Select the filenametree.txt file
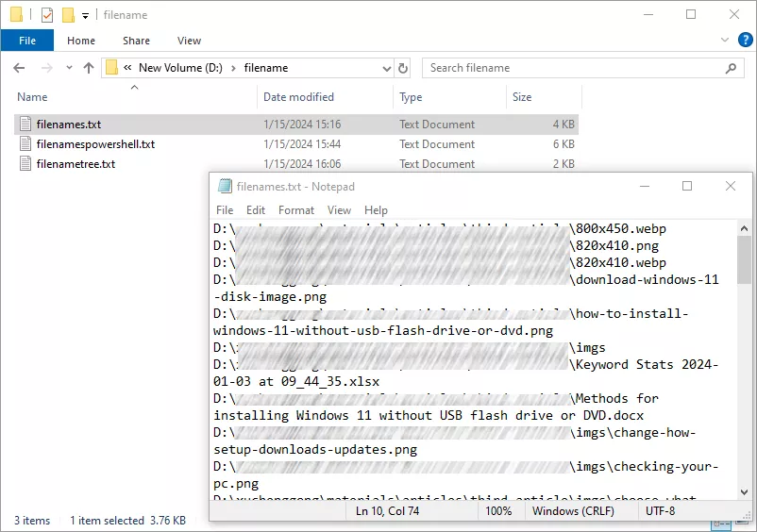Image resolution: width=757 pixels, height=532 pixels. point(76,164)
